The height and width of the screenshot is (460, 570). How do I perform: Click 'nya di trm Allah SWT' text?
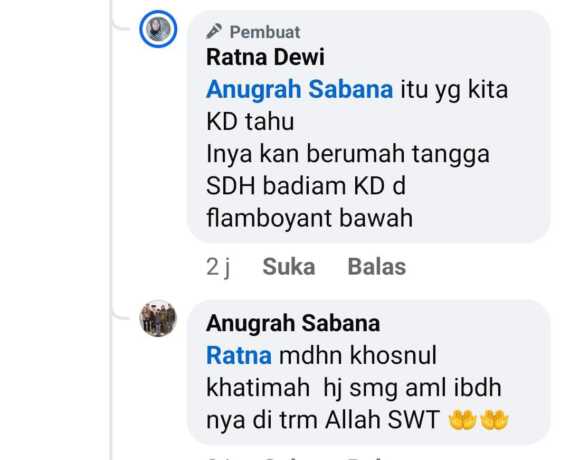[323, 420]
